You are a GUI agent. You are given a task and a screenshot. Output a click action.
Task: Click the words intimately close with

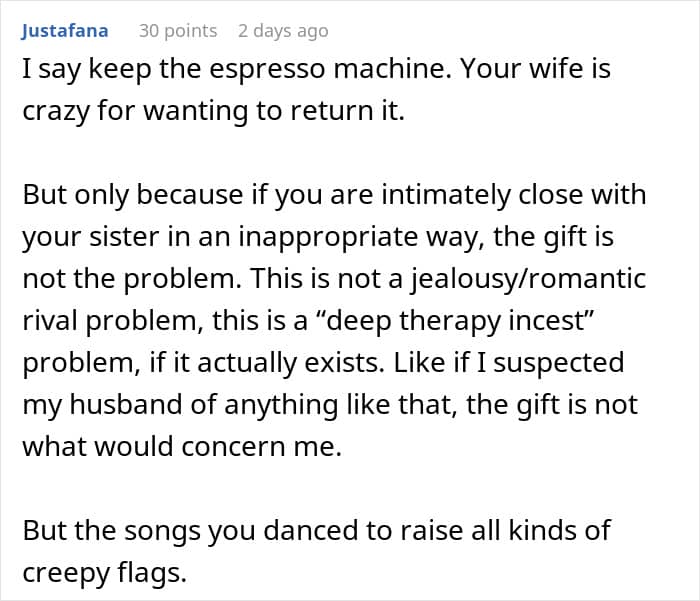click(514, 196)
